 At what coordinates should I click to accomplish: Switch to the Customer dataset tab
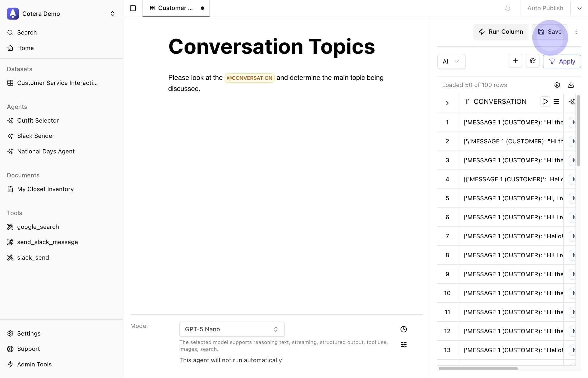[x=176, y=8]
